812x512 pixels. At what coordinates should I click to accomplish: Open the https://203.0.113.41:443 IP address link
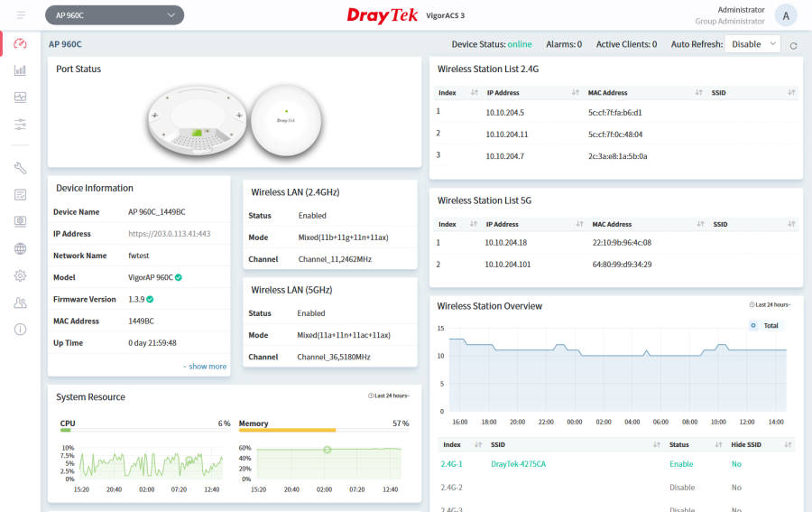click(170, 234)
